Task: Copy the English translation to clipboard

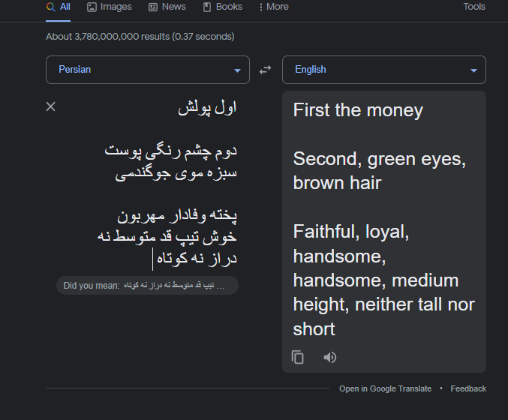Action: [x=297, y=358]
